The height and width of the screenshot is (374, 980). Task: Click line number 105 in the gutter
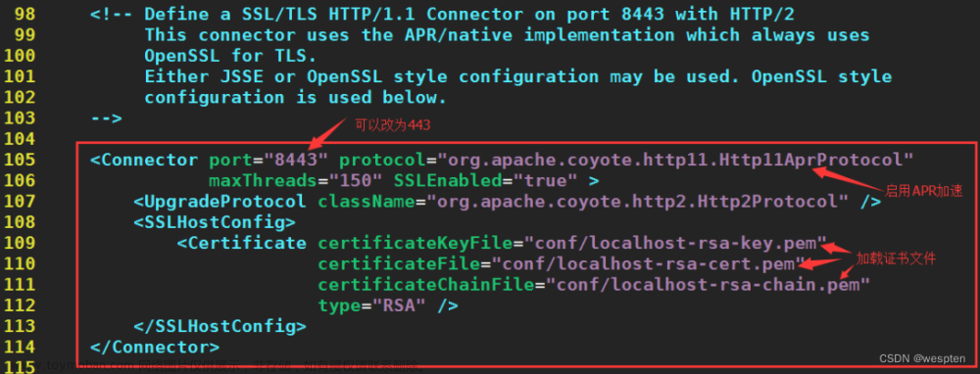(x=19, y=160)
